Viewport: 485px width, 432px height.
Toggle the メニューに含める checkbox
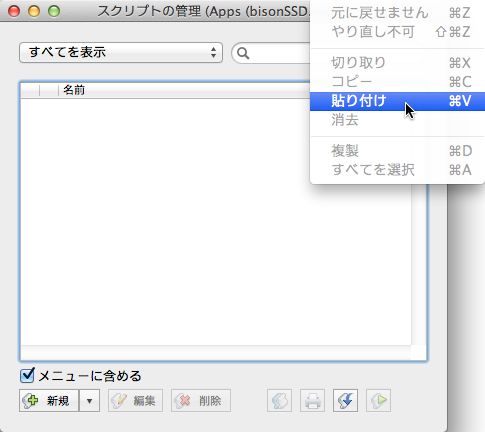(x=27, y=375)
